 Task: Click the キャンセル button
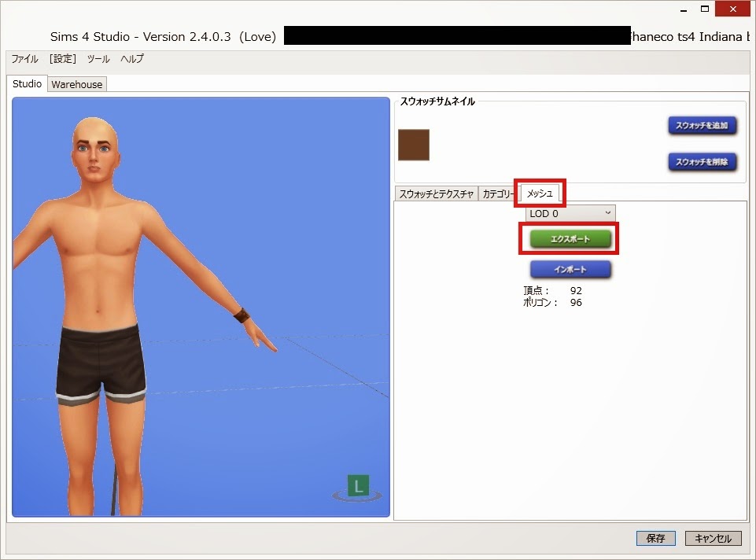(x=713, y=538)
